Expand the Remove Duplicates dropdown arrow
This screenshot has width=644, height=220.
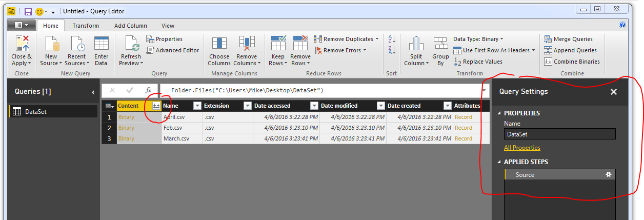(x=377, y=39)
